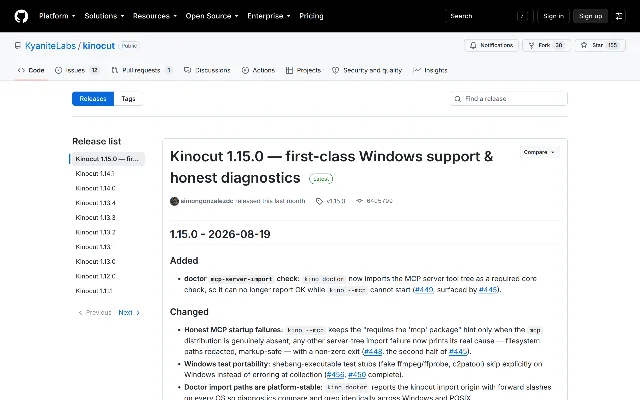Click the Sign in link
Screen dimensions: 640x400
(553, 16)
